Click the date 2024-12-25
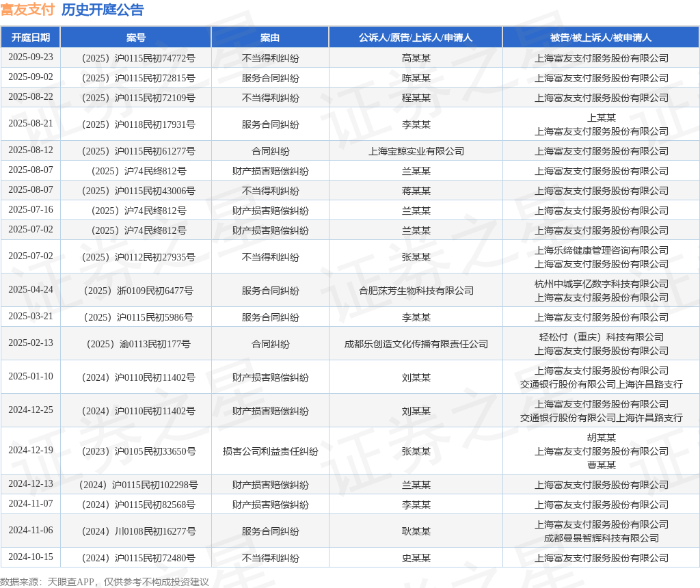700x588 pixels. pos(30,410)
